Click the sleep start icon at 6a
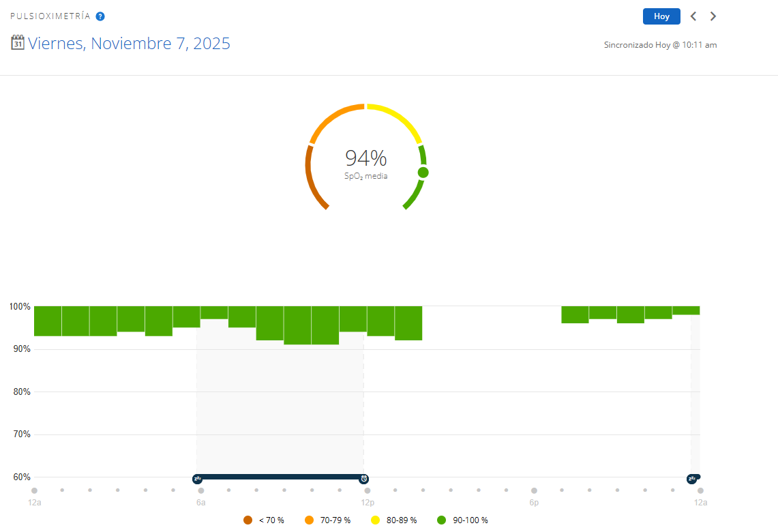Image resolution: width=778 pixels, height=532 pixels. [x=197, y=479]
